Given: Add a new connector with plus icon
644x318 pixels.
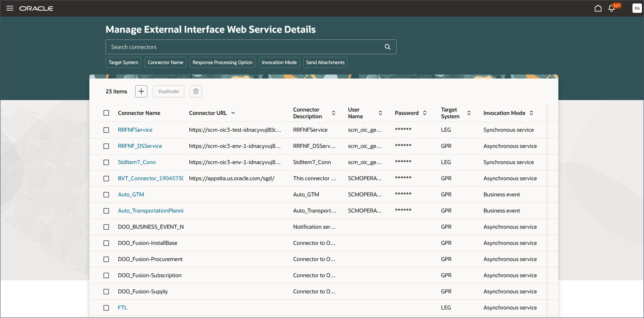Looking at the screenshot, I should tap(141, 91).
